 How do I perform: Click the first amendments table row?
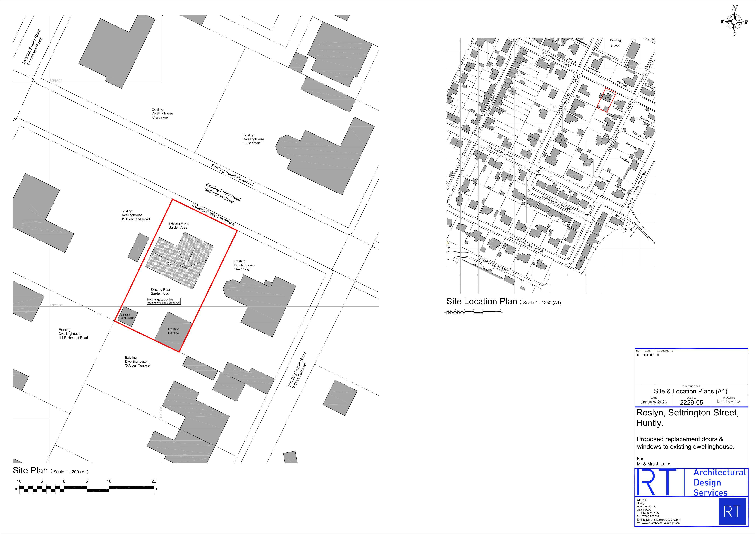691,355
